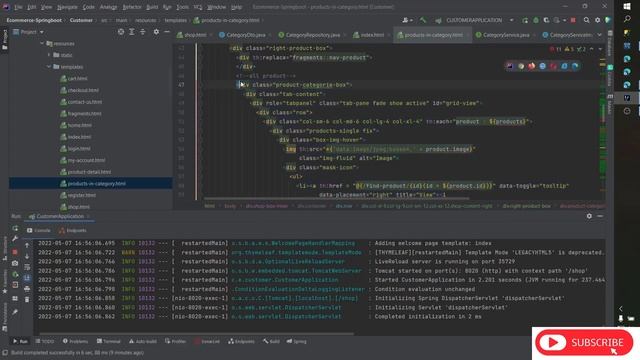Open the Tools menu
Viewport: 640px width, 360px height.
pyautogui.click(x=182, y=7)
